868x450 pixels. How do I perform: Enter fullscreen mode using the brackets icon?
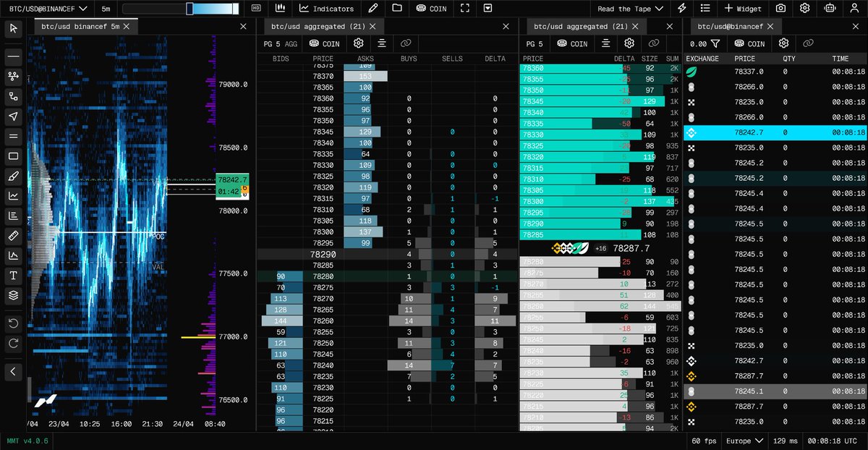pos(465,9)
